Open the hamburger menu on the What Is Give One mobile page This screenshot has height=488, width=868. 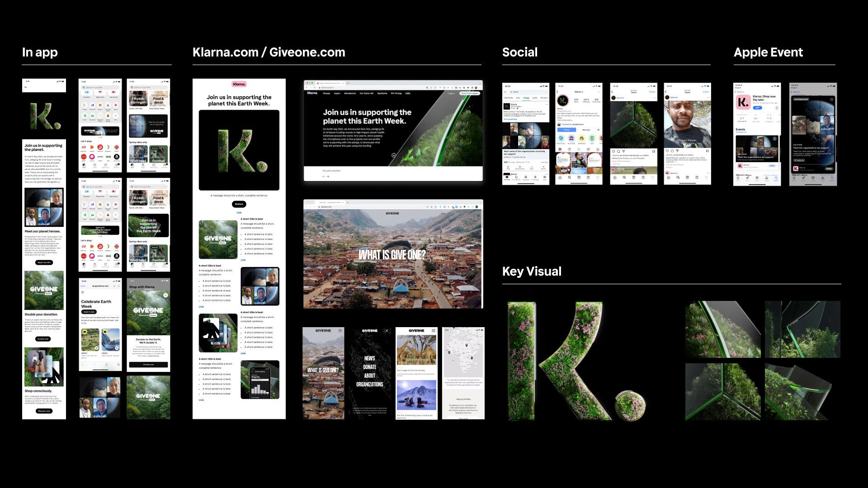point(341,331)
